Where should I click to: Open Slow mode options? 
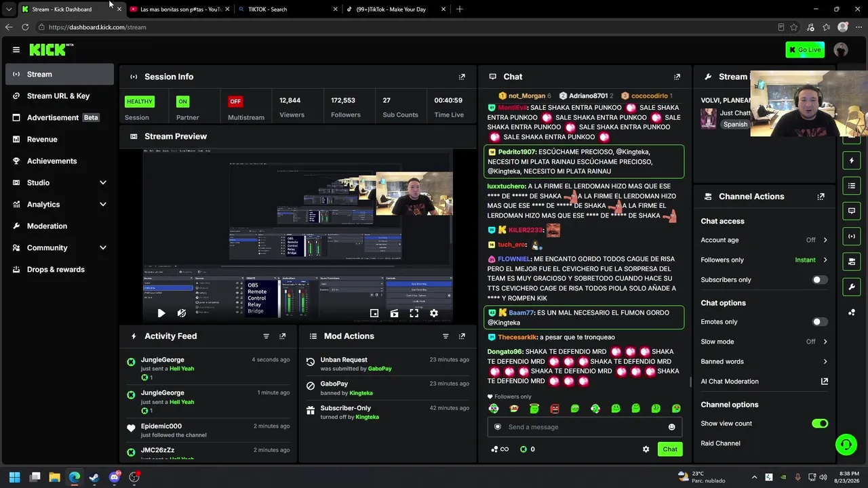[764, 342]
